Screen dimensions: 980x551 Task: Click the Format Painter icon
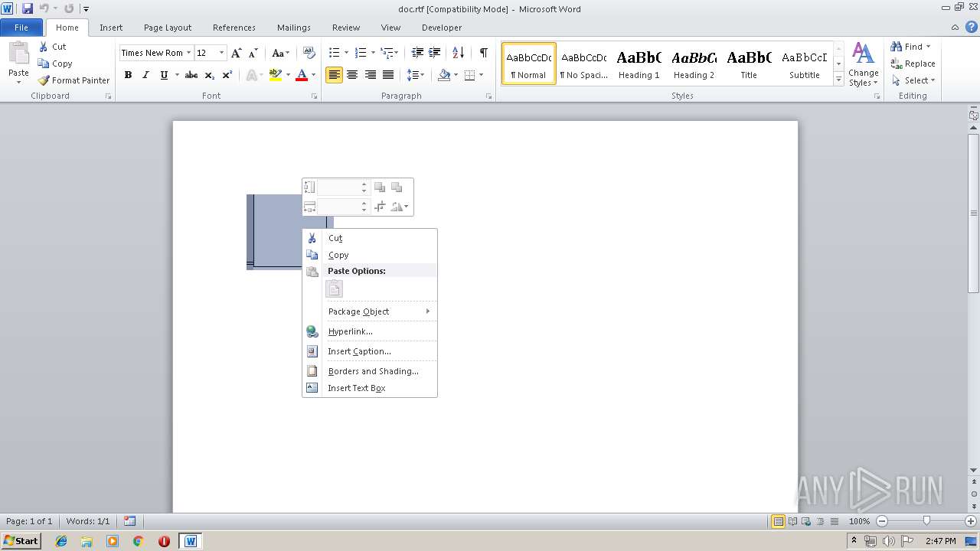coord(44,80)
